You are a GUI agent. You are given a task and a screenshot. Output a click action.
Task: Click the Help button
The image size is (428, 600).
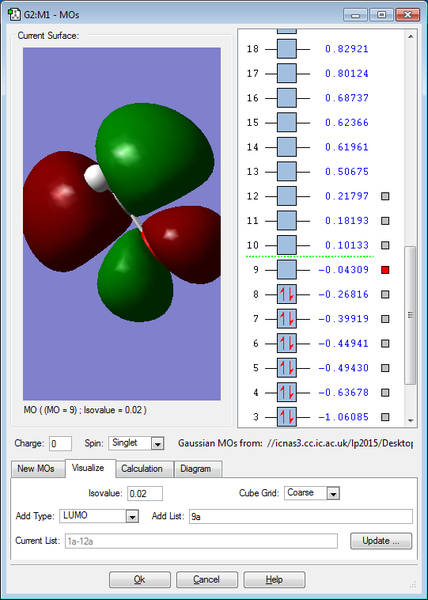click(x=274, y=580)
